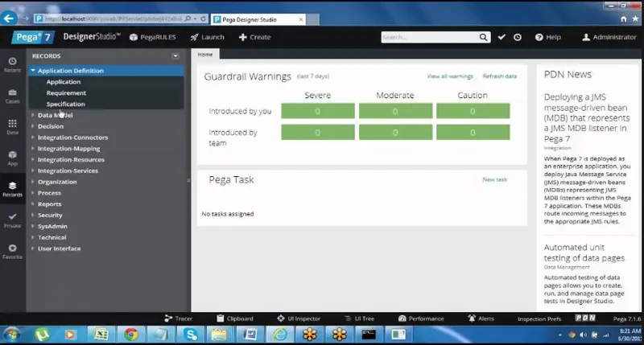Open Chrome from the taskbar

[131, 335]
